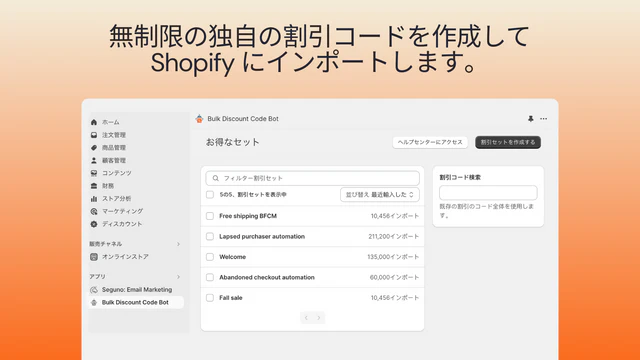Go to next page arrow
Viewport: 640px width, 360px height.
(x=319, y=318)
